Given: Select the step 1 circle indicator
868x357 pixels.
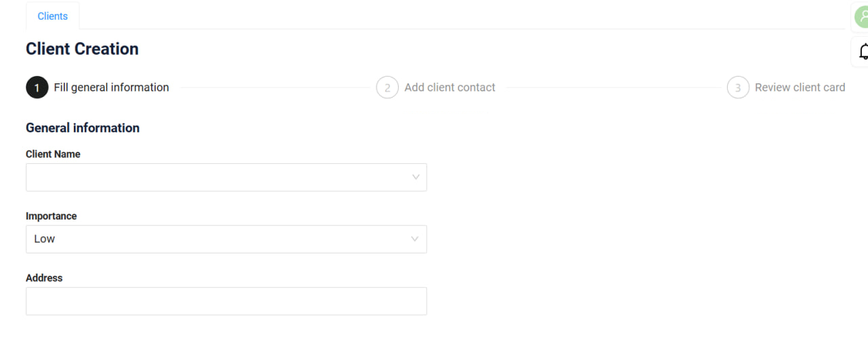Looking at the screenshot, I should (37, 87).
